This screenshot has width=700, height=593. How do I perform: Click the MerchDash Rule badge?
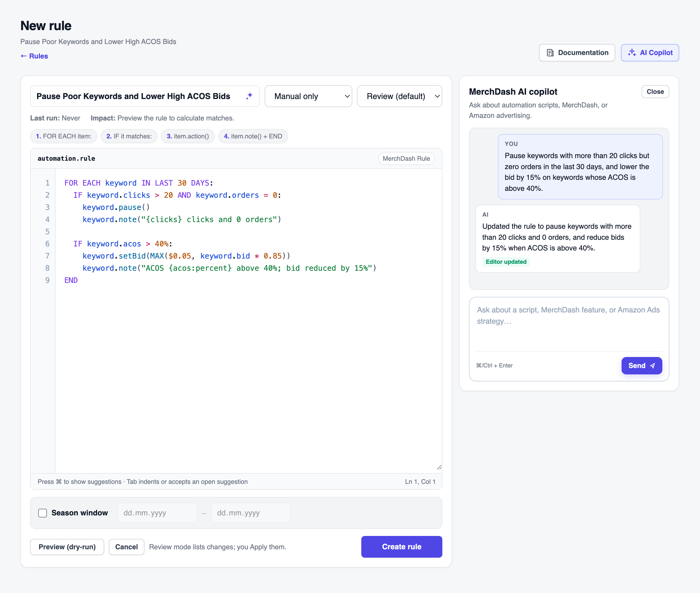click(406, 158)
